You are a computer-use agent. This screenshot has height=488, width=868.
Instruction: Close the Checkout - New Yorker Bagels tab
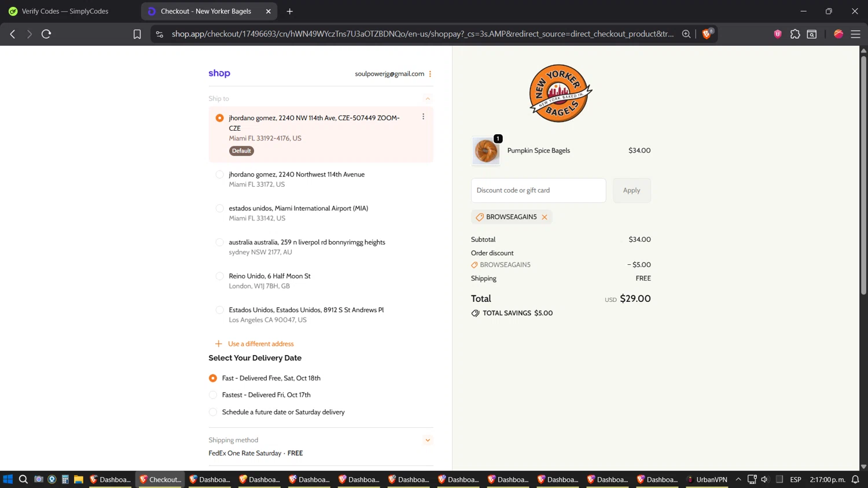point(269,11)
